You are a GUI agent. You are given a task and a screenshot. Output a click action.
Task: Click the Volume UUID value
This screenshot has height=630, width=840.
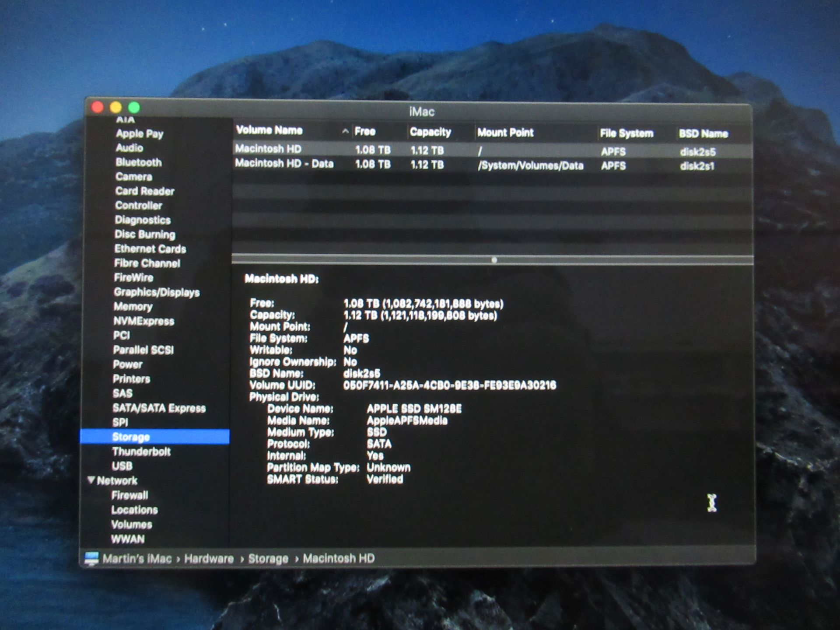coord(449,385)
